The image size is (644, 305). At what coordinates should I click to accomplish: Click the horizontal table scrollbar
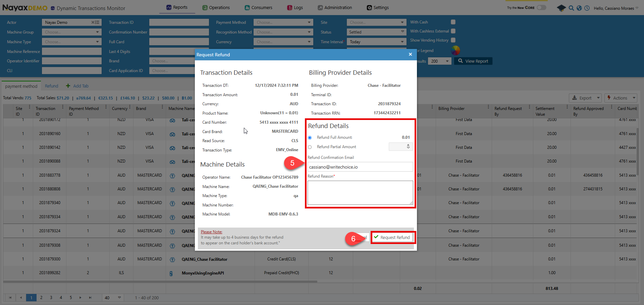pyautogui.click(x=160, y=282)
